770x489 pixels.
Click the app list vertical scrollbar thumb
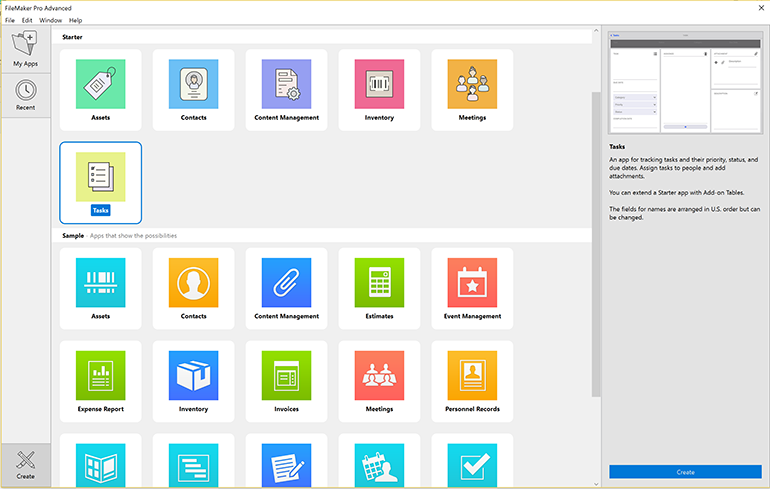coord(596,244)
